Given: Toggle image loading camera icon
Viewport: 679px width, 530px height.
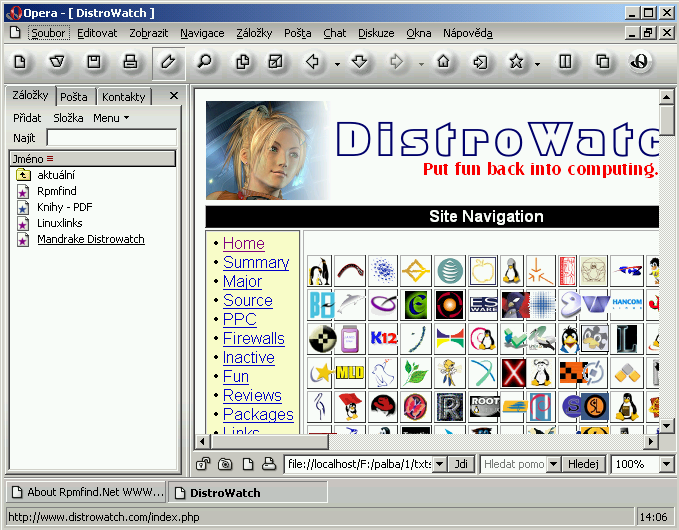Looking at the screenshot, I should pyautogui.click(x=225, y=464).
